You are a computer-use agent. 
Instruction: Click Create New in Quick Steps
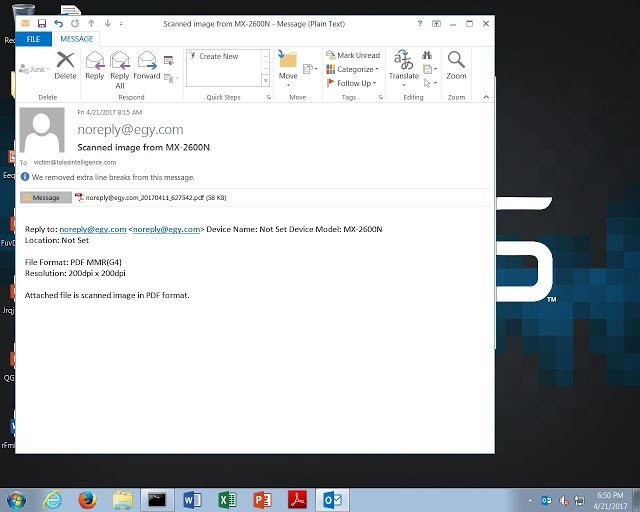[x=218, y=56]
